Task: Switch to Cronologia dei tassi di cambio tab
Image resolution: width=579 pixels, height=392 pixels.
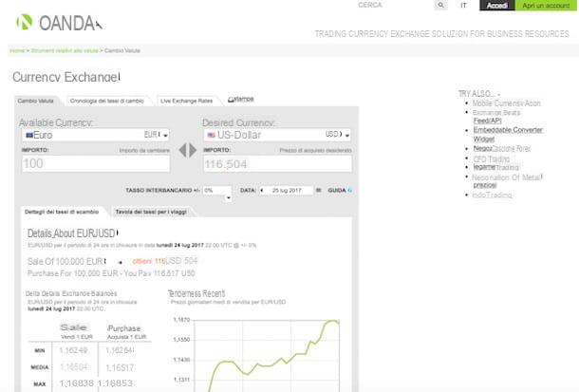Action: 107,101
